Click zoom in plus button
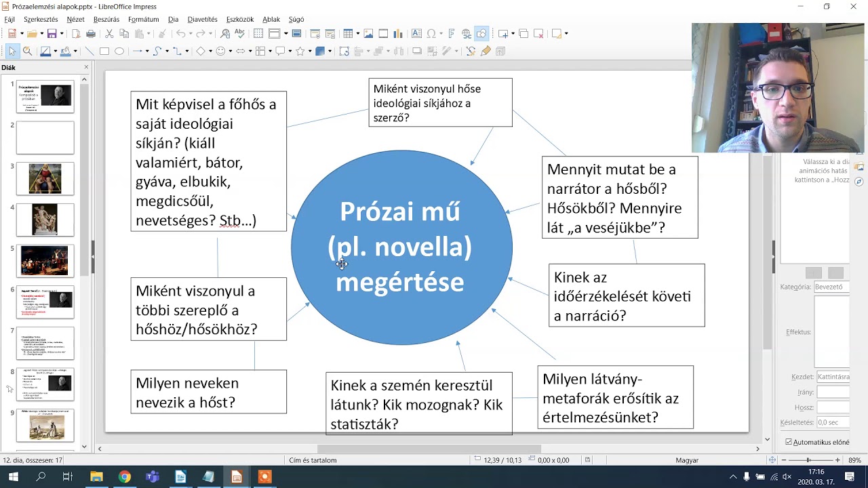Screen dimensions: 868x488 837,460
